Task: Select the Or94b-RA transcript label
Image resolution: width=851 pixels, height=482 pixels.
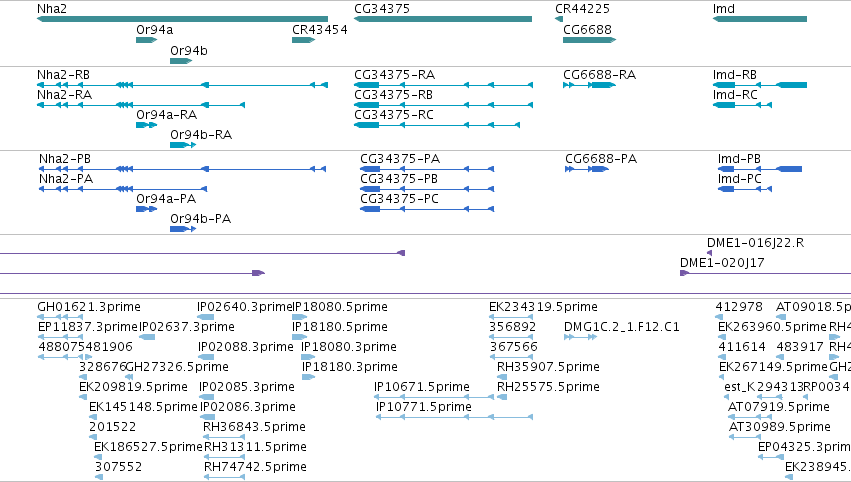Action: click(201, 135)
